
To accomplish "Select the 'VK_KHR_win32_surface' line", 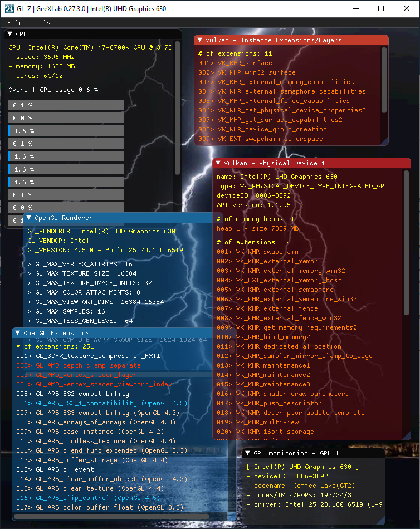I will click(x=247, y=72).
